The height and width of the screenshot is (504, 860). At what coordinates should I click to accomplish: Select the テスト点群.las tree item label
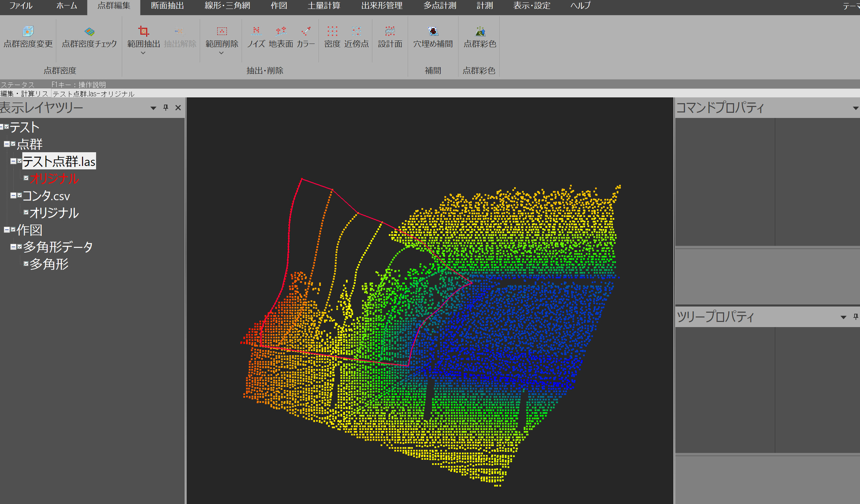click(59, 161)
